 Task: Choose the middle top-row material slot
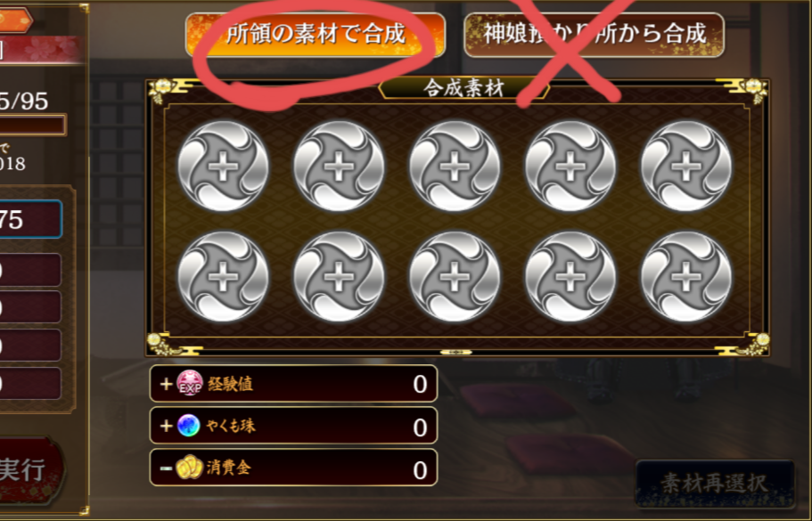pyautogui.click(x=455, y=166)
